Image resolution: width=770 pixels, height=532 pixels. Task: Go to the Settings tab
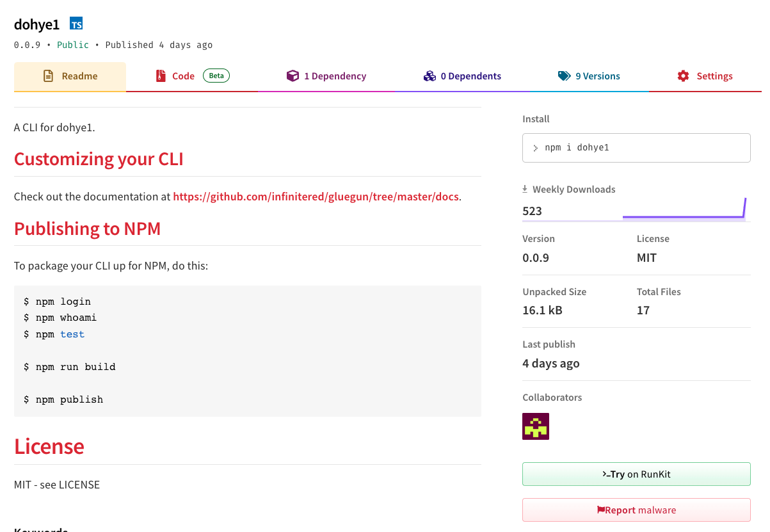click(705, 76)
